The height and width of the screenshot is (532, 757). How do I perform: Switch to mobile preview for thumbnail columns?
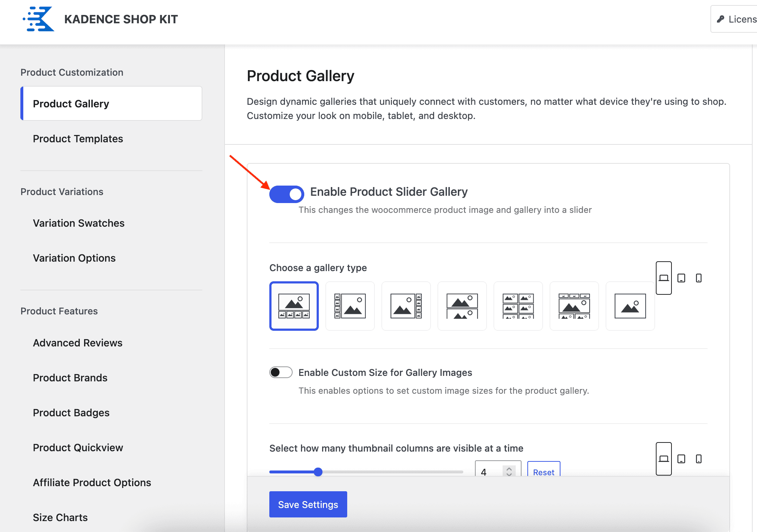pos(698,459)
